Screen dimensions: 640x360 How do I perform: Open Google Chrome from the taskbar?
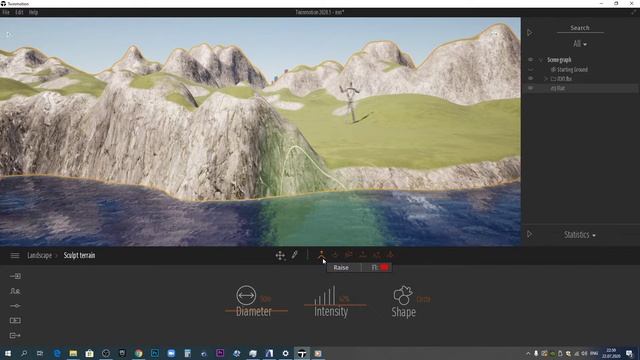click(139, 353)
